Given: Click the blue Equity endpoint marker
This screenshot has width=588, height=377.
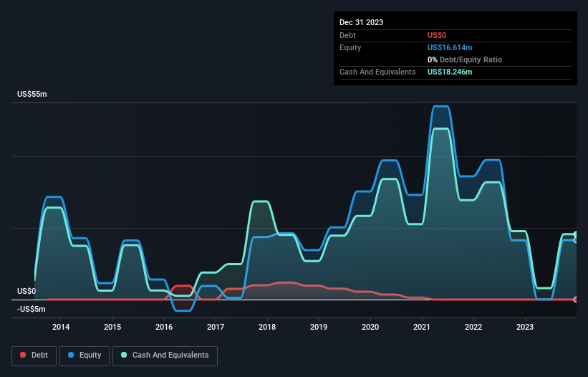Looking at the screenshot, I should tap(576, 240).
